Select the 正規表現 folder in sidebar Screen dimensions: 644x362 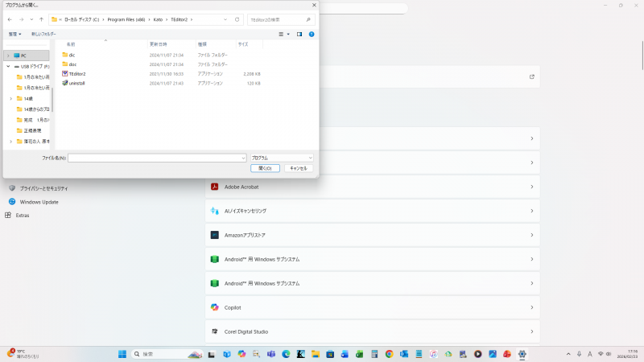[x=32, y=130]
